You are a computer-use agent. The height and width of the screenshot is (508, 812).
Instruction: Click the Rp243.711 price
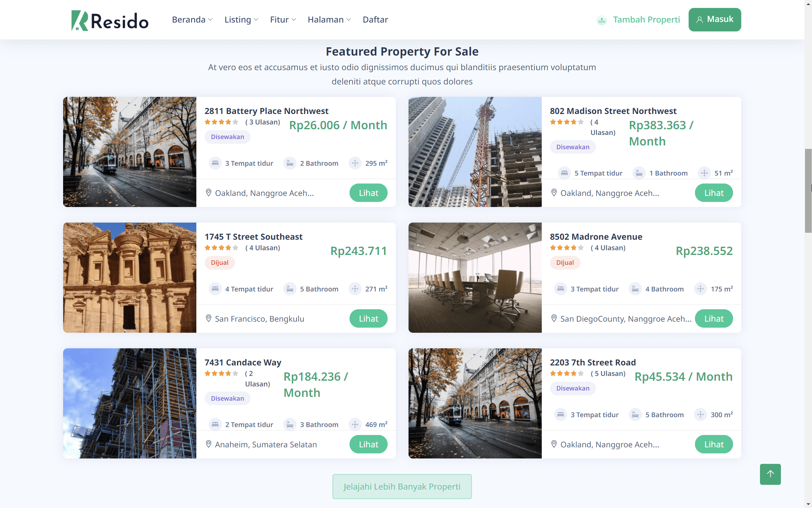click(x=359, y=251)
